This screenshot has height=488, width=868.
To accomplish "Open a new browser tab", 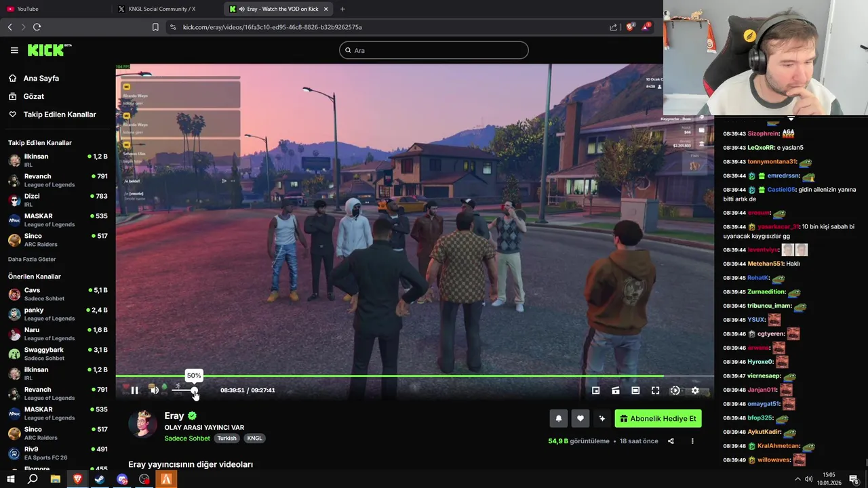I will tap(342, 9).
